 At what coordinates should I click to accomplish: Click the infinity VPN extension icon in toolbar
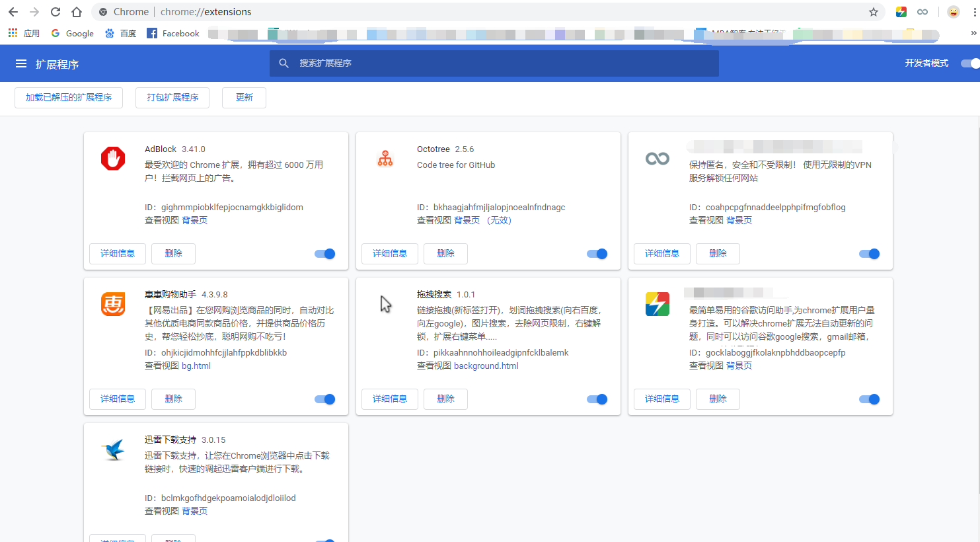(923, 12)
